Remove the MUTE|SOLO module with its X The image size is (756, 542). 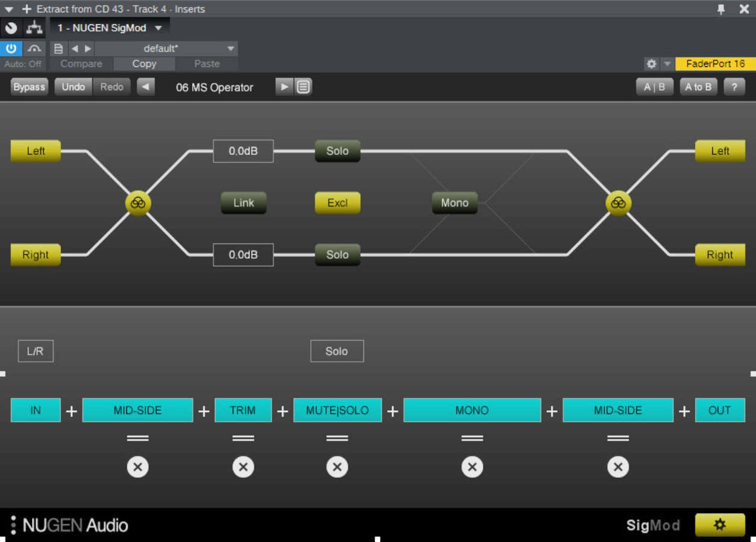coord(337,467)
